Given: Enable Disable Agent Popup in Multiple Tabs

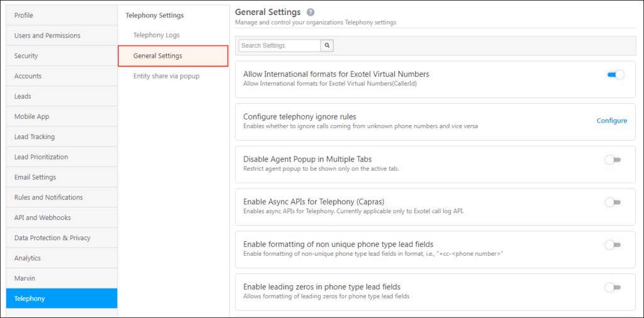Looking at the screenshot, I should pos(613,160).
